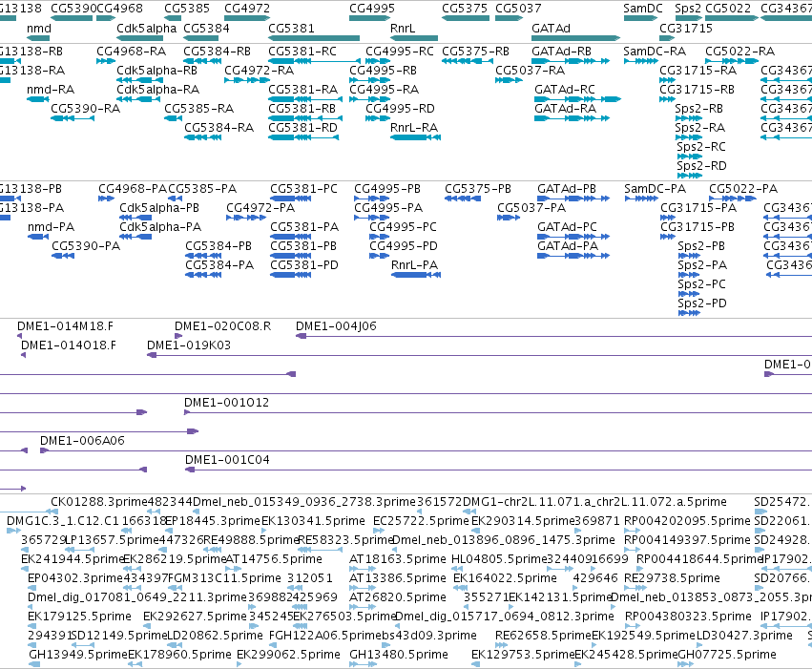Click the CG4995-PC protein label

click(403, 227)
